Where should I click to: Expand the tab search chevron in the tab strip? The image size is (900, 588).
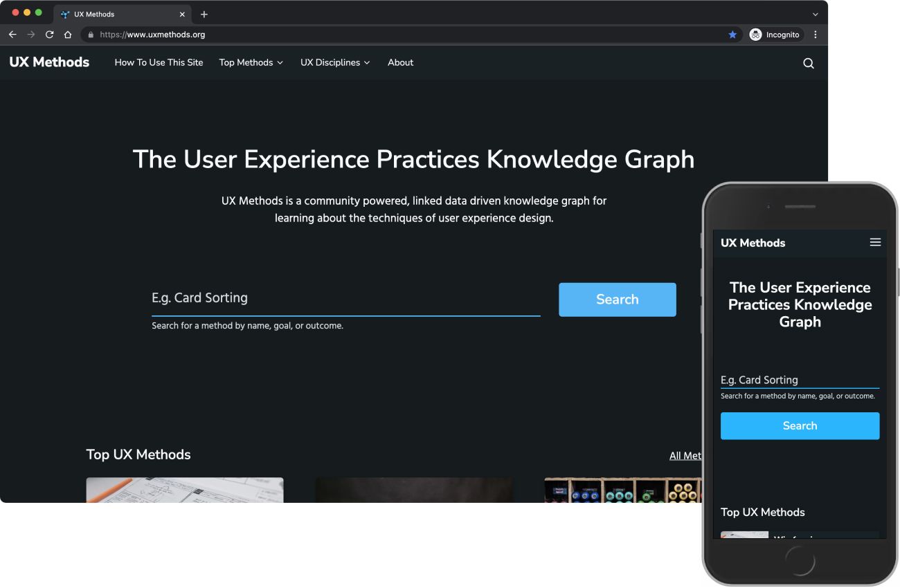[815, 15]
